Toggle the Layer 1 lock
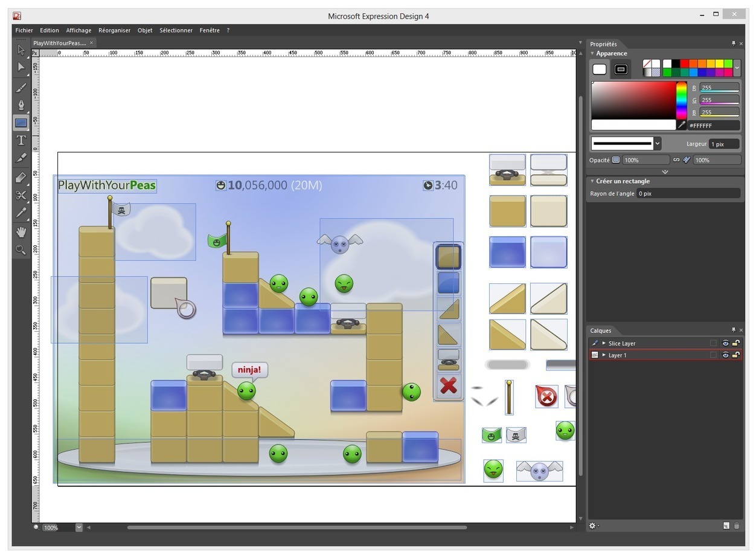This screenshot has height=557, width=756. click(736, 355)
